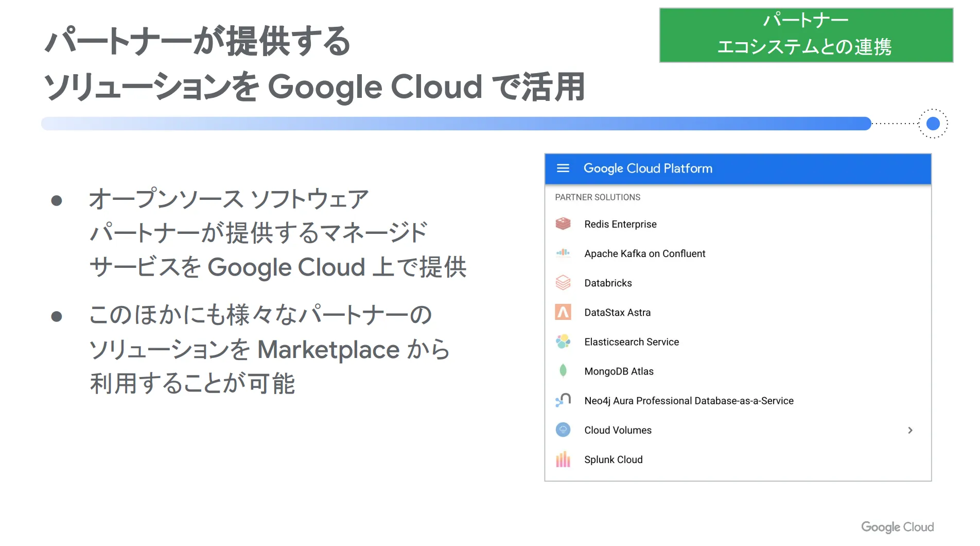Click the MongoDB Atlas leaf icon
980x546 pixels.
(563, 371)
